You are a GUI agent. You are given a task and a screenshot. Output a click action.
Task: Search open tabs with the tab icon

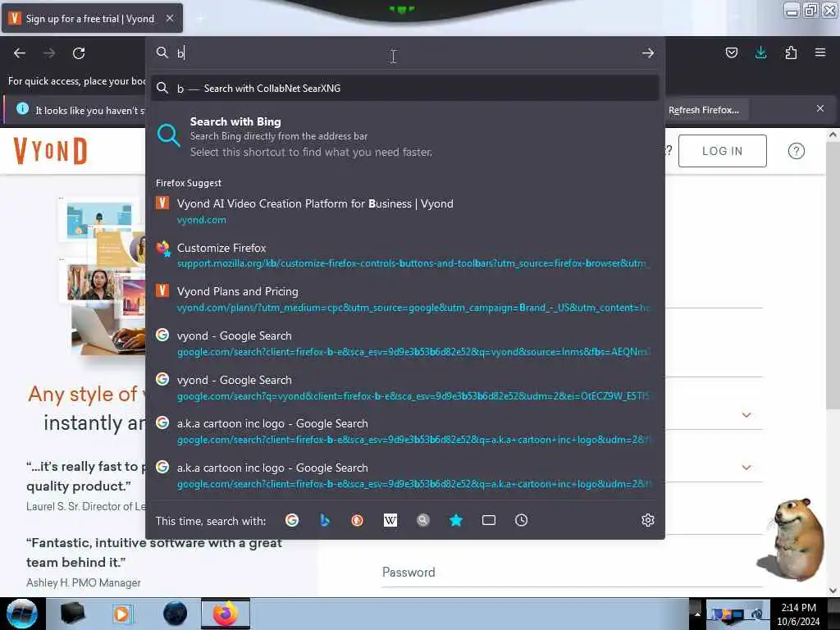pos(489,520)
